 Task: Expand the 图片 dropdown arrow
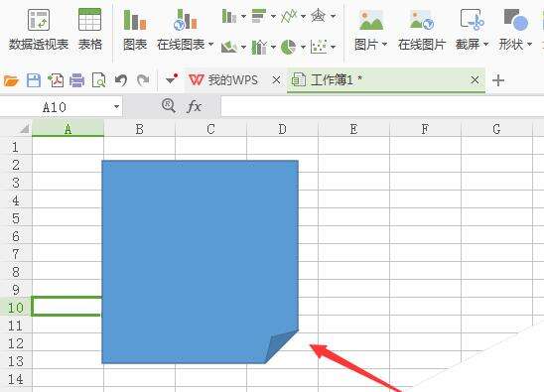click(384, 45)
